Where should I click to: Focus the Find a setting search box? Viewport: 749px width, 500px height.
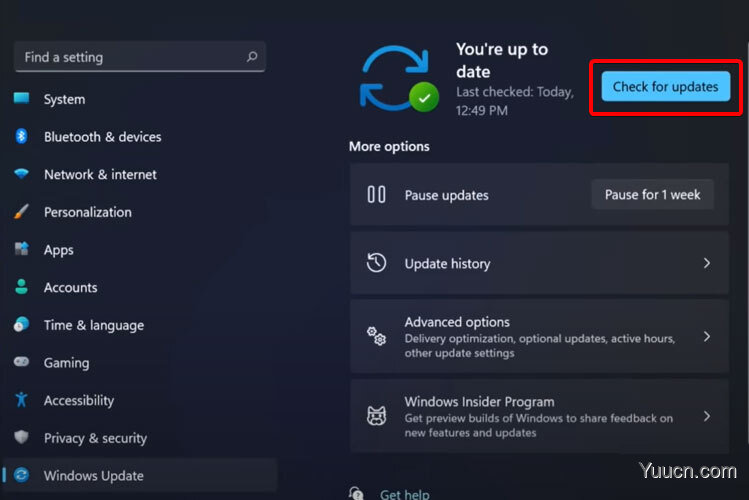[x=139, y=57]
